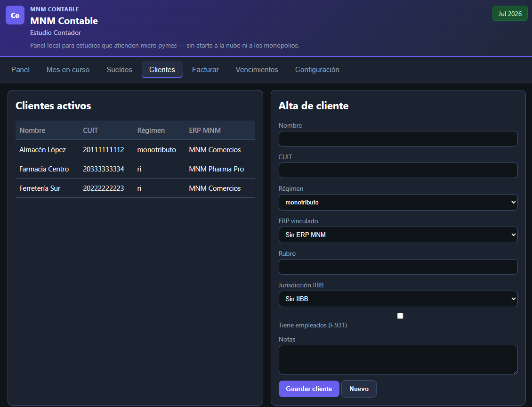Click the ERP MNM column header
Viewport: 532px width, 407px height.
tap(205, 130)
